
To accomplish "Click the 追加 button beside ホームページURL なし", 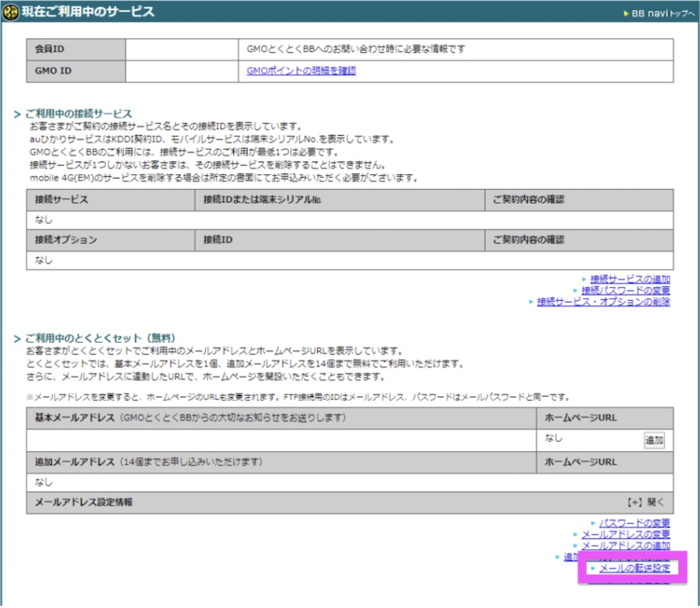I will [x=654, y=440].
